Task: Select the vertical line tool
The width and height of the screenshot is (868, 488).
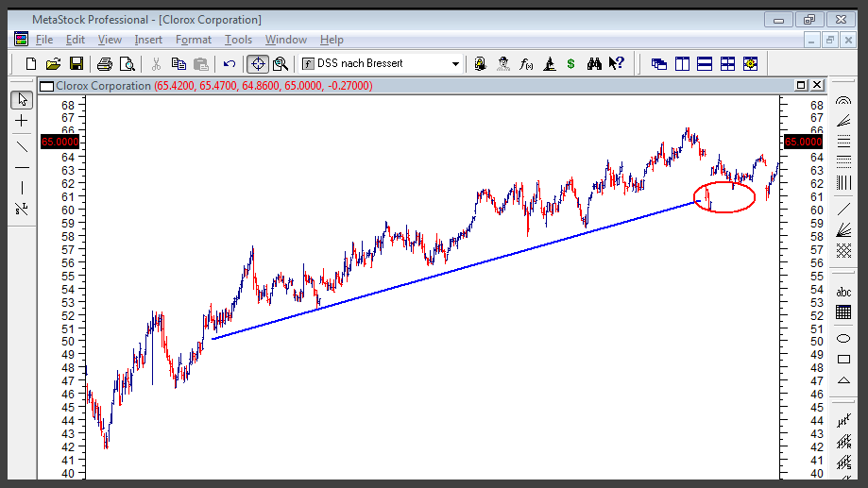Action: [x=22, y=188]
